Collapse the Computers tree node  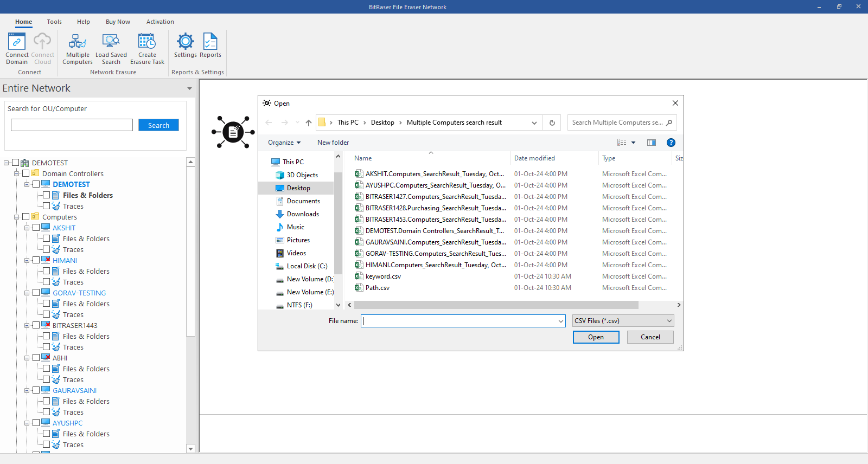click(x=16, y=217)
